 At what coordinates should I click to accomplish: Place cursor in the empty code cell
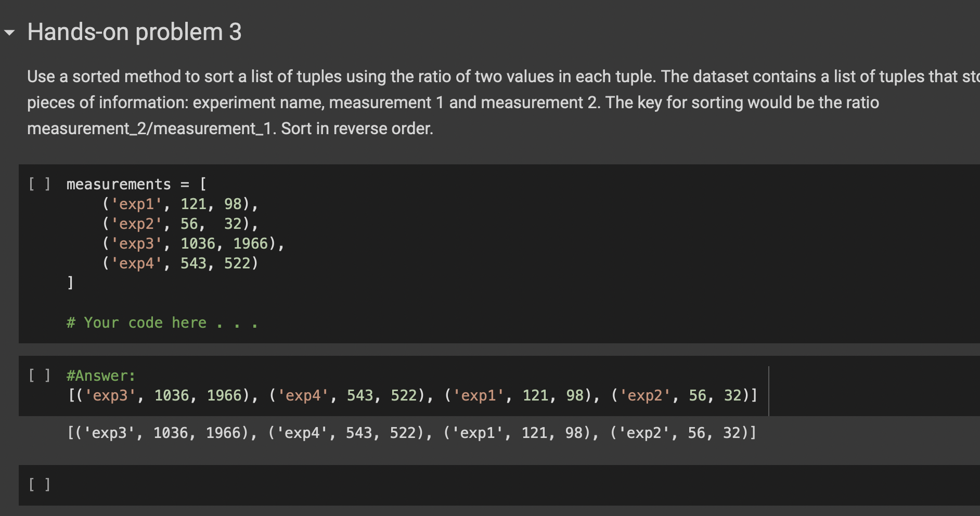(208, 484)
